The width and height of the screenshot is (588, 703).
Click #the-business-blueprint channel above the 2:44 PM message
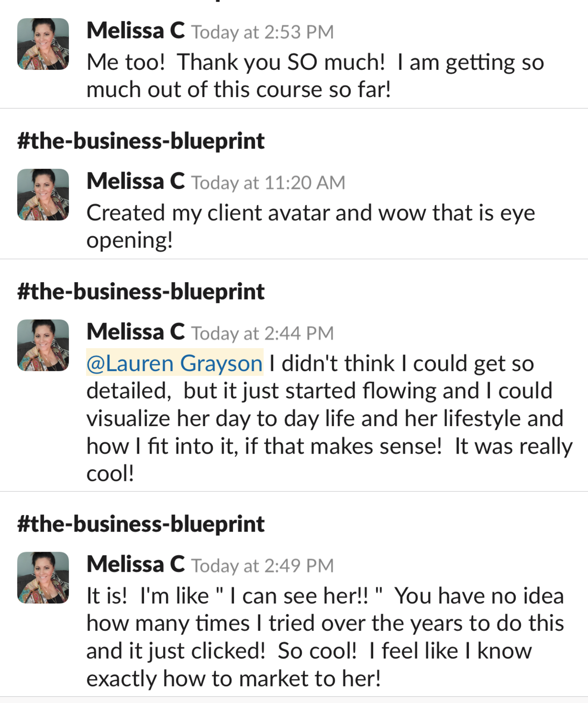pyautogui.click(x=141, y=291)
